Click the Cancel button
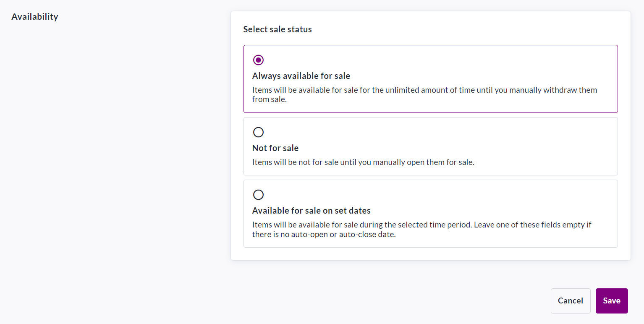This screenshot has width=644, height=324. coord(570,300)
